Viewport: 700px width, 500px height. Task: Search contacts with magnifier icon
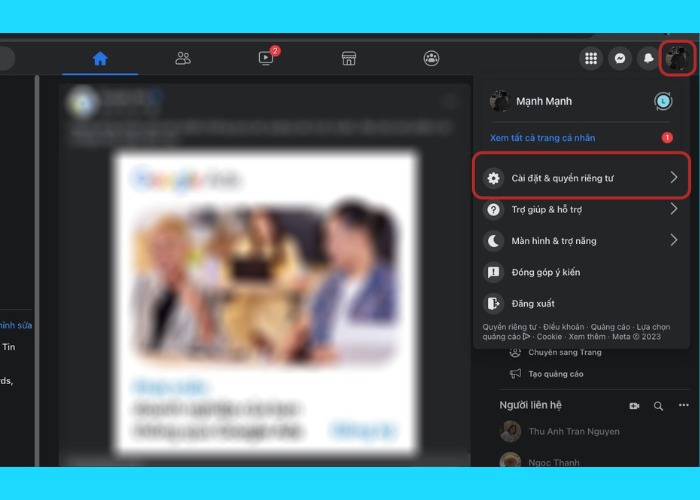(658, 406)
